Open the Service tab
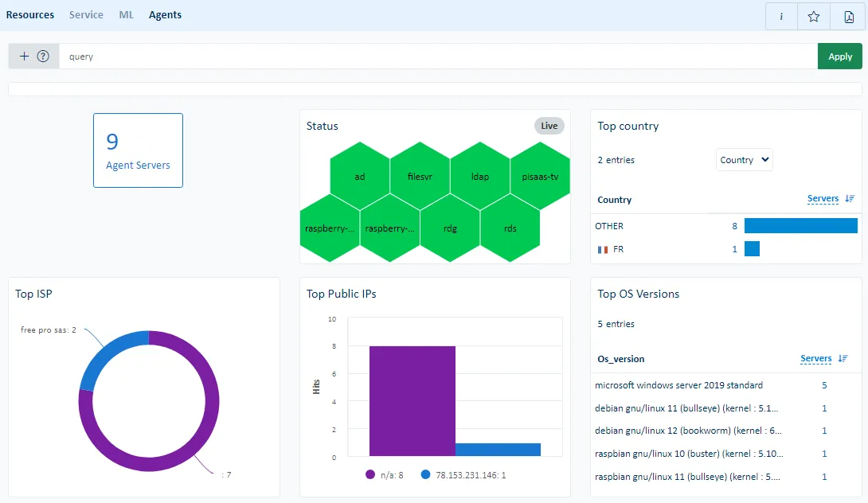Image resolution: width=868 pixels, height=503 pixels. pos(86,15)
